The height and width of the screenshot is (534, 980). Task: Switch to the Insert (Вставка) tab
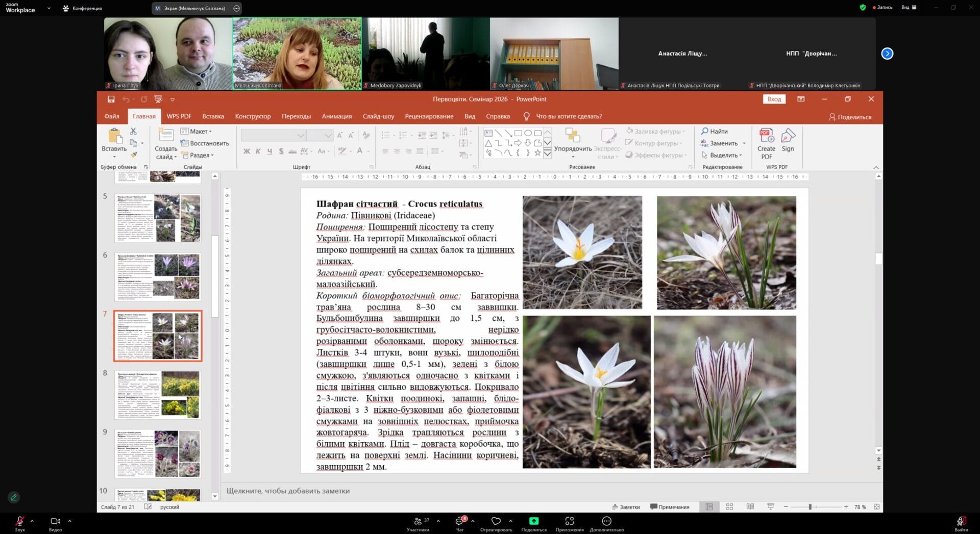(213, 116)
